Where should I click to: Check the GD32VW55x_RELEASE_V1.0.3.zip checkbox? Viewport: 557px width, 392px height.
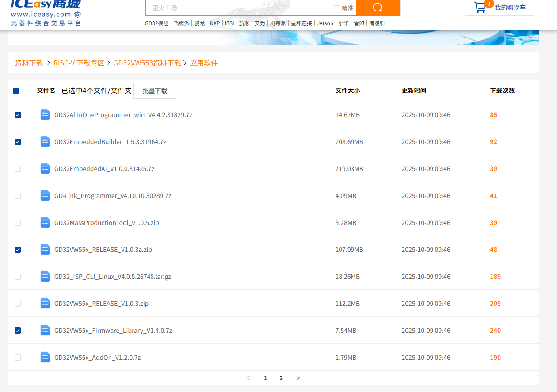click(18, 304)
